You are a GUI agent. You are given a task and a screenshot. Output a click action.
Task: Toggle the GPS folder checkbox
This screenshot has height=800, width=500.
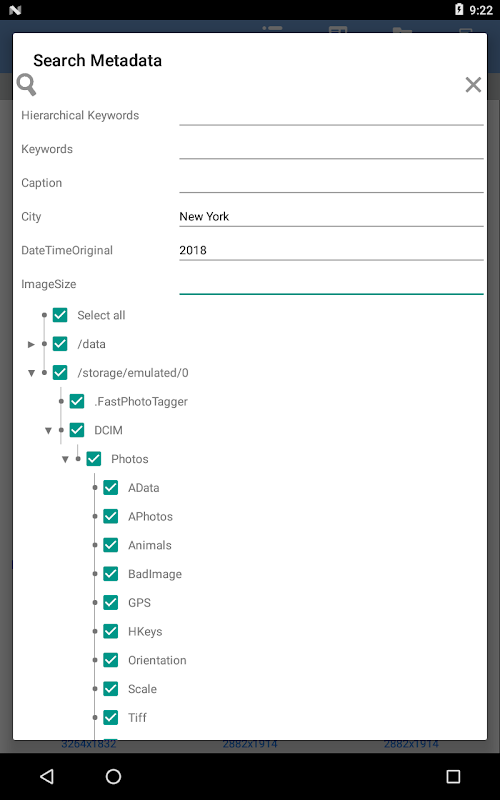tap(111, 603)
